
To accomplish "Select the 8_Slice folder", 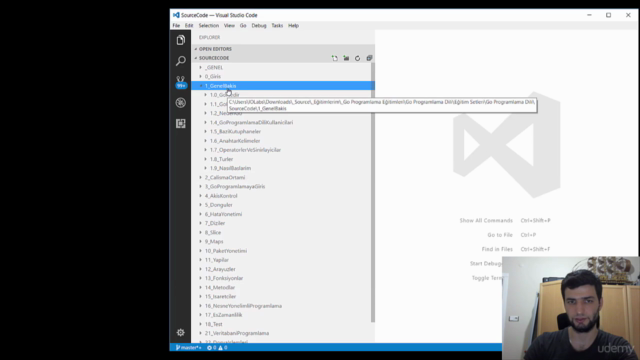I will tap(283, 232).
